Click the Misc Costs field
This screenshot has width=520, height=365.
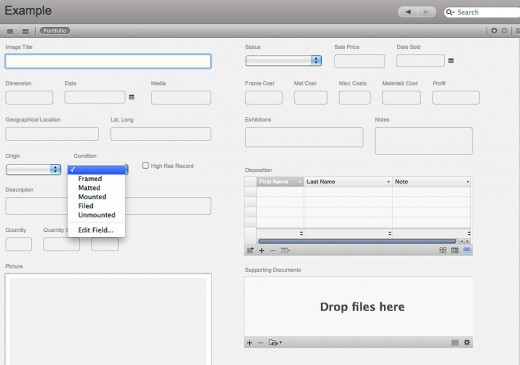click(x=355, y=98)
